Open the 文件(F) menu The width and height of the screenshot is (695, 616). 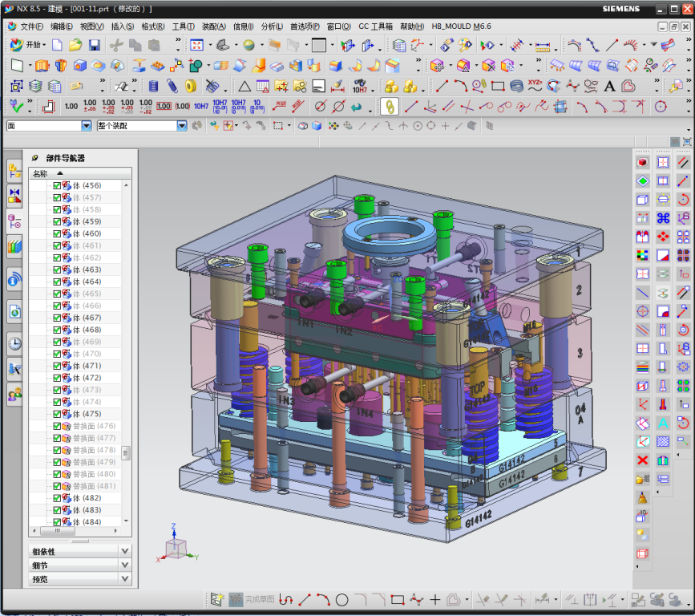31,26
